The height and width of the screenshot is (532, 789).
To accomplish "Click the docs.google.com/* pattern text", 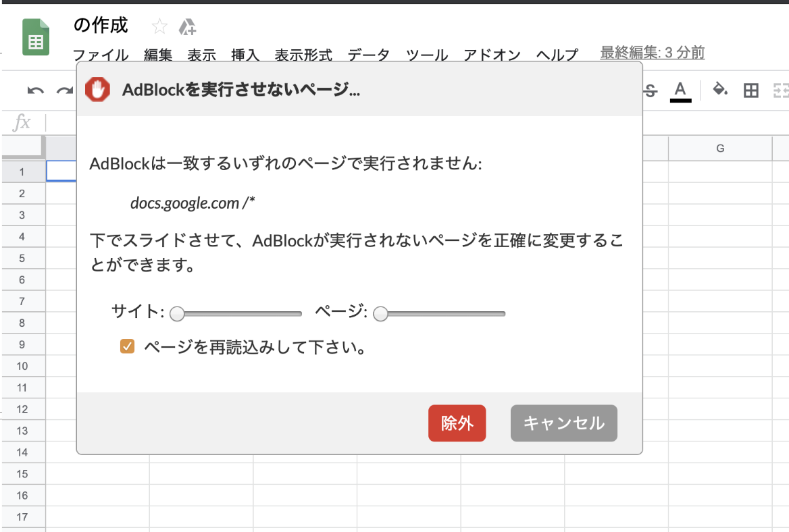I will (193, 203).
